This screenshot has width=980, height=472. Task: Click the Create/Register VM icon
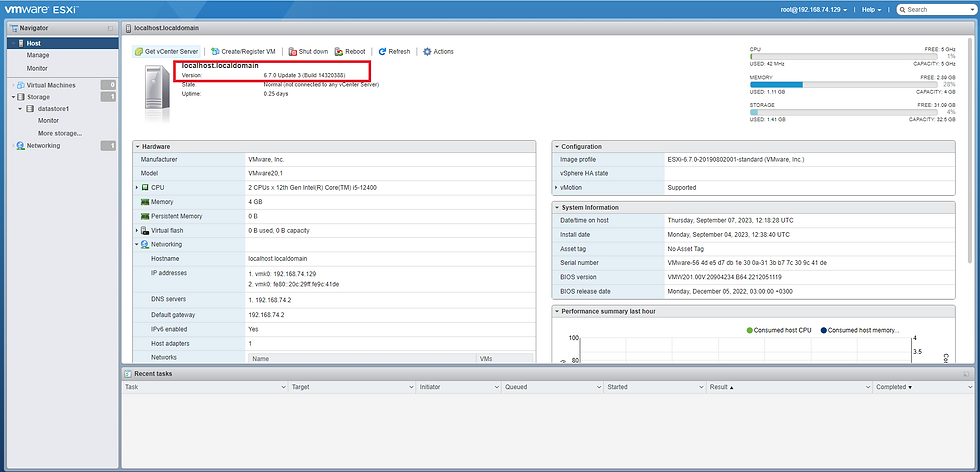coord(215,52)
